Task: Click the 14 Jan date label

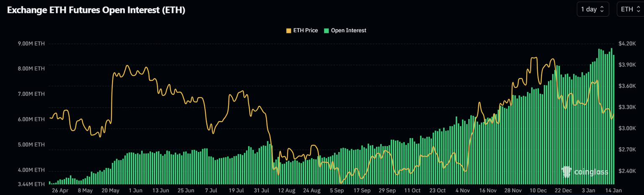Action: pyautogui.click(x=613, y=190)
